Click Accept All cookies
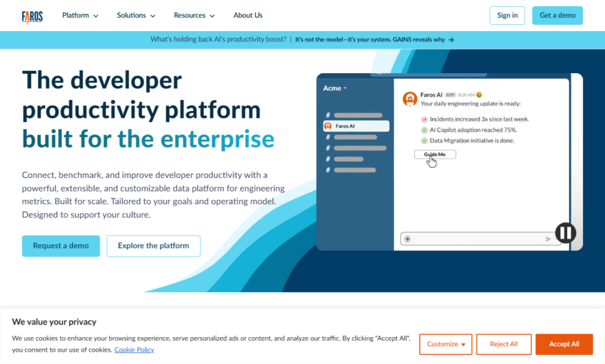 pos(564,344)
